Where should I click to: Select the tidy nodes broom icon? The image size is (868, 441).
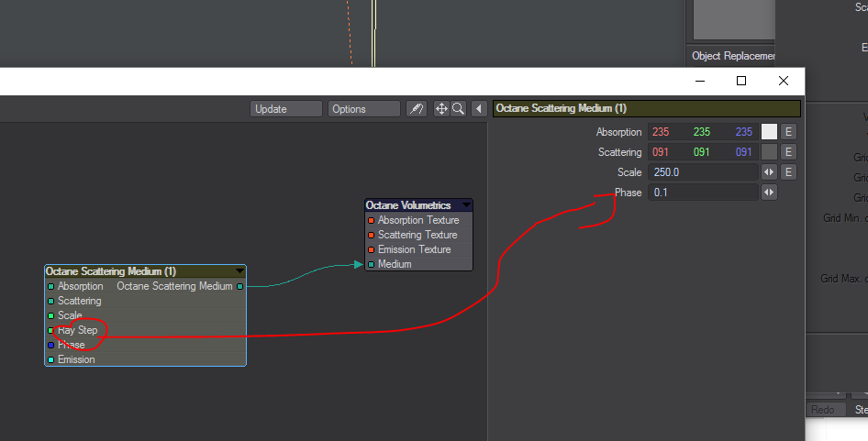click(x=417, y=109)
